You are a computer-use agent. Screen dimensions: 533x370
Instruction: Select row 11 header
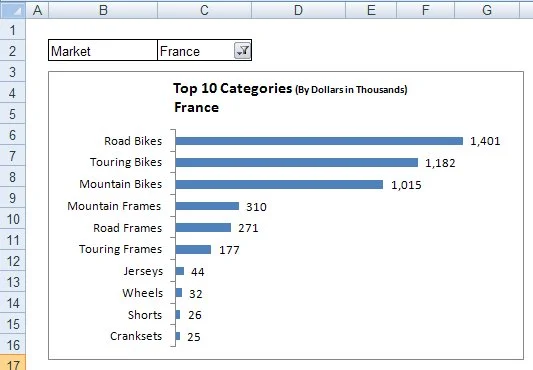click(x=13, y=240)
